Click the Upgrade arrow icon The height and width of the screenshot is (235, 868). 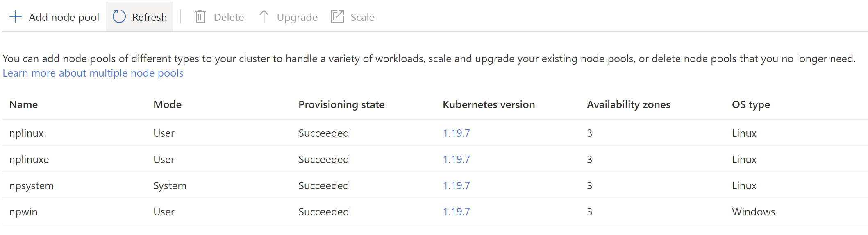pyautogui.click(x=264, y=17)
